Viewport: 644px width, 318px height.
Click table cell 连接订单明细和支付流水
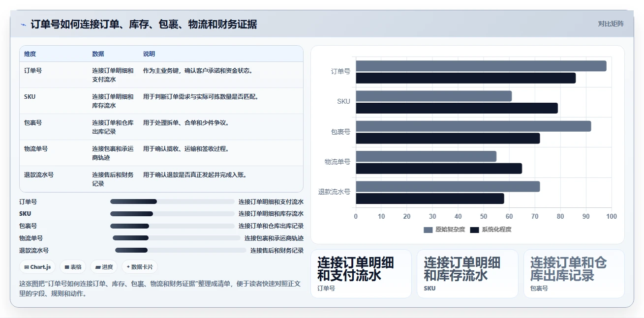click(x=113, y=75)
